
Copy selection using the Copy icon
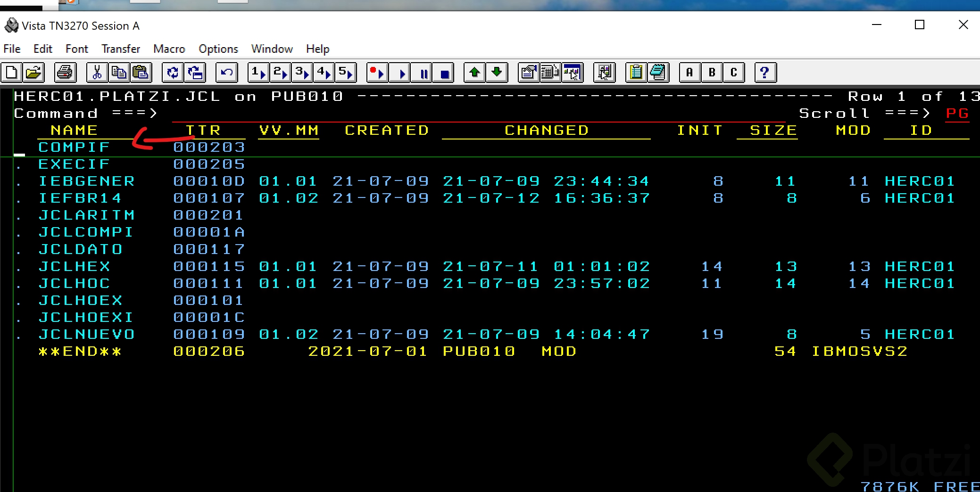tap(118, 73)
